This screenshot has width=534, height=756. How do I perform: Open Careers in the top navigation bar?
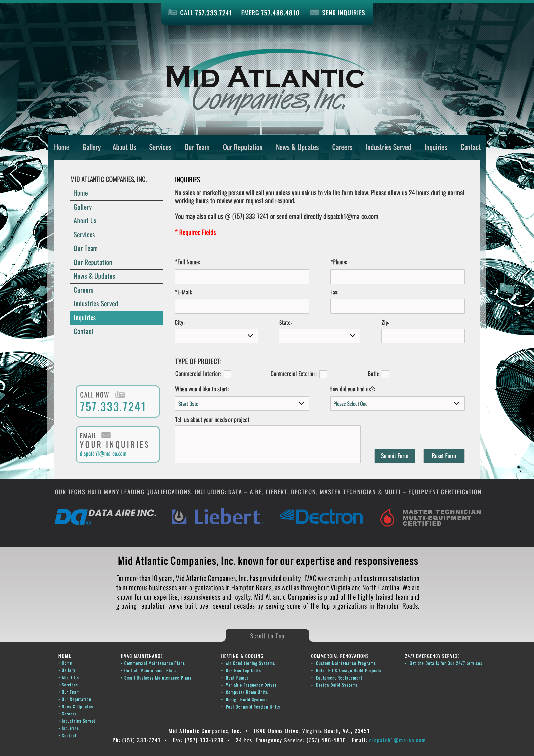click(x=342, y=147)
